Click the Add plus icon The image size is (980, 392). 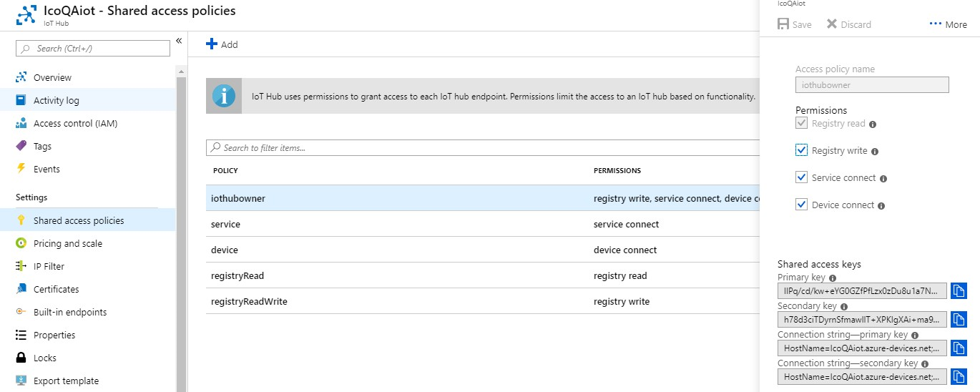(x=212, y=44)
